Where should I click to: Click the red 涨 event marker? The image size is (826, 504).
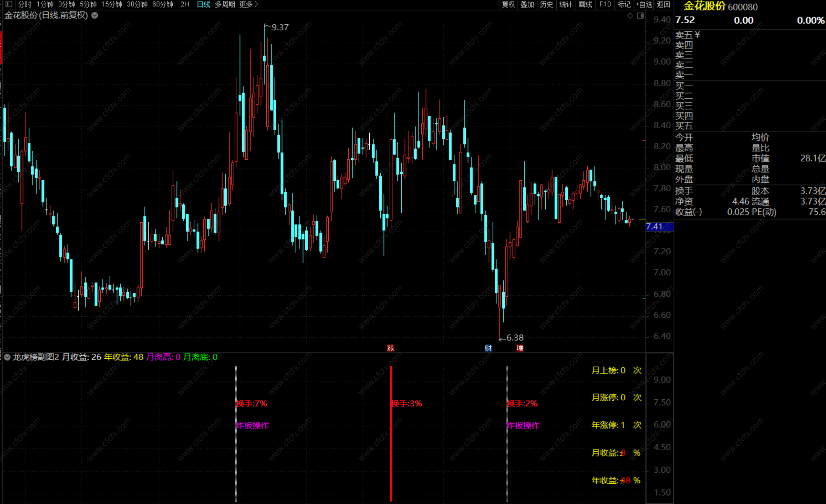390,348
